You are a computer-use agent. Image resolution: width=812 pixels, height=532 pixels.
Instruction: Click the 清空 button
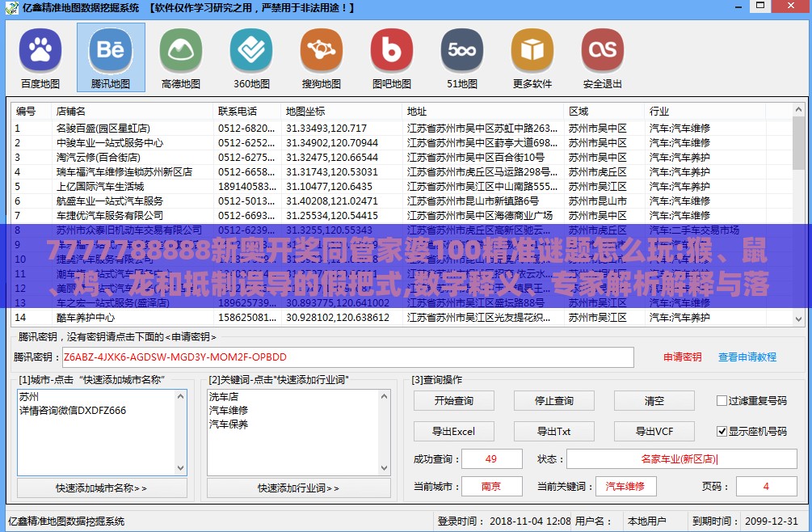(654, 401)
